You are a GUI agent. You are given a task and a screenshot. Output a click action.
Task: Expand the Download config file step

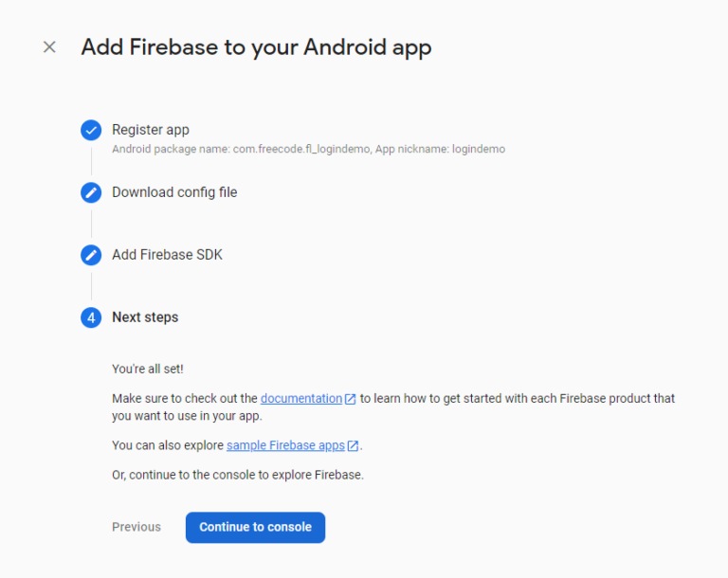(x=174, y=192)
